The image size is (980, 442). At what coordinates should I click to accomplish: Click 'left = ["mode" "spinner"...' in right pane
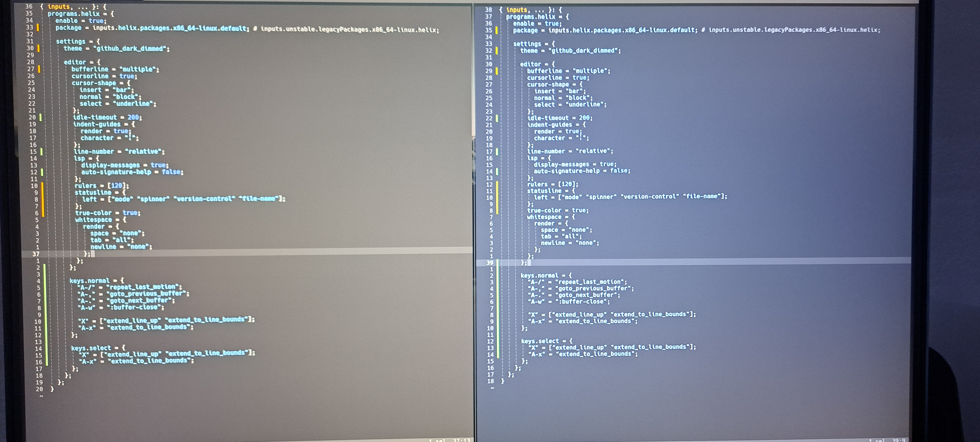630,197
